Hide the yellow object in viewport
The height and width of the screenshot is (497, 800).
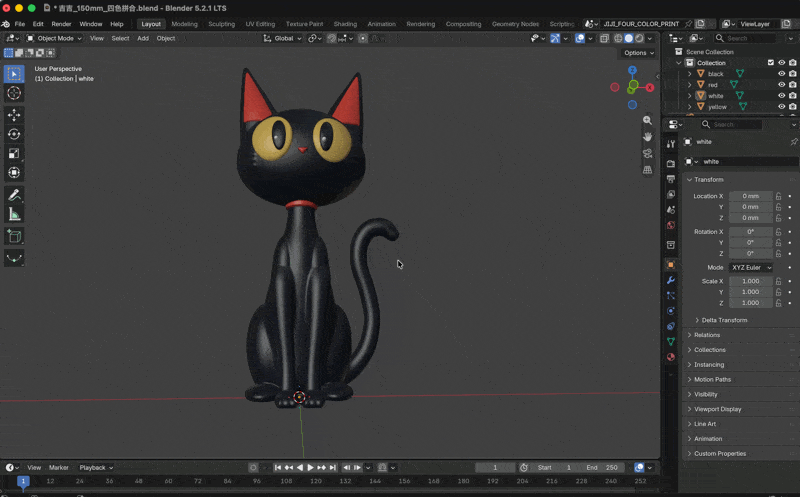click(x=781, y=107)
